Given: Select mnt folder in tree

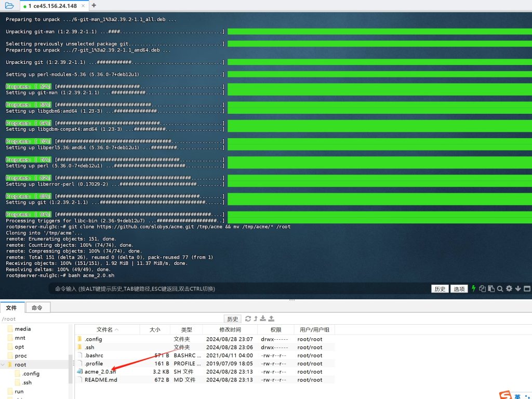Looking at the screenshot, I should pos(20,338).
